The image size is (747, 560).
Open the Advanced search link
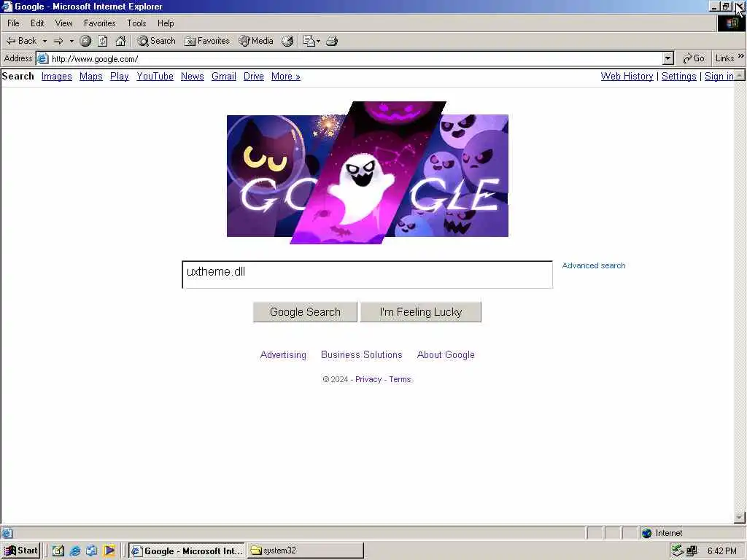click(x=594, y=265)
